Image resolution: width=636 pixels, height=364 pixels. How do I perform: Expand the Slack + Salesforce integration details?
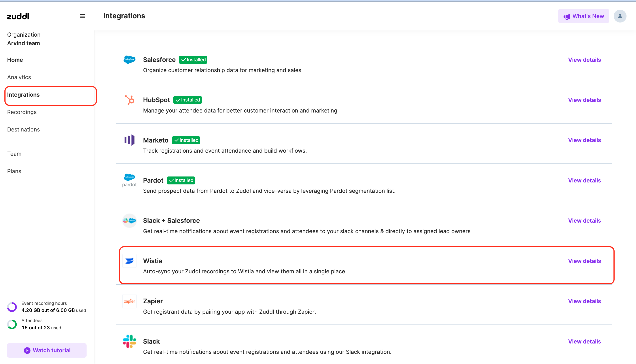point(585,220)
